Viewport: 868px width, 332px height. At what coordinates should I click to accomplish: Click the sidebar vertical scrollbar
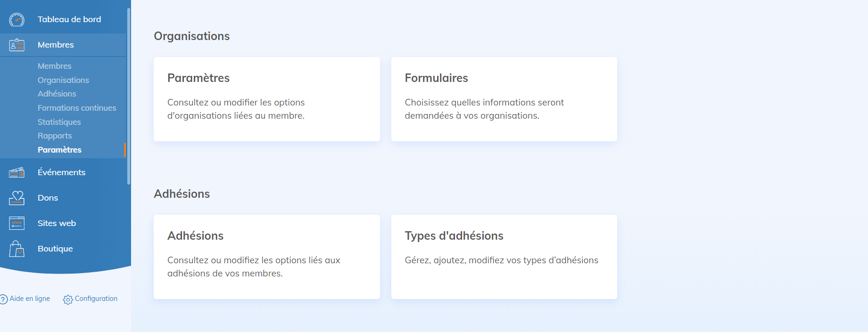tap(129, 94)
